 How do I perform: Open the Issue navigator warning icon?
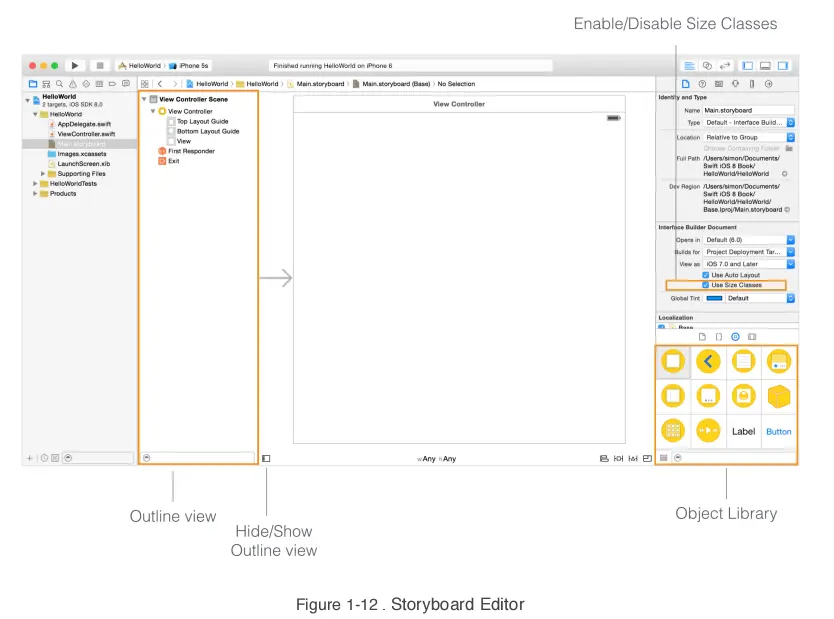coord(73,83)
